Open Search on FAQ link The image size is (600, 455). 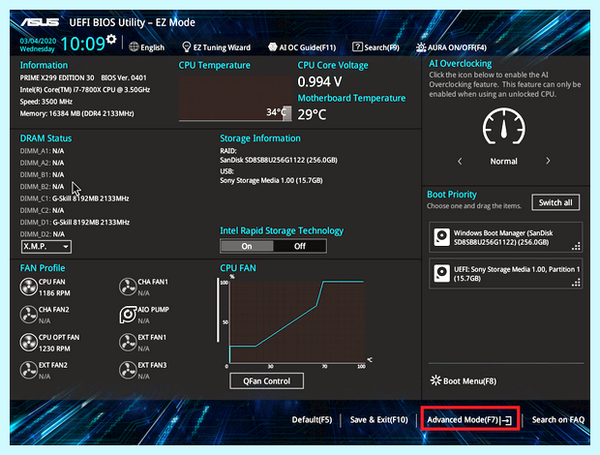[x=558, y=420]
